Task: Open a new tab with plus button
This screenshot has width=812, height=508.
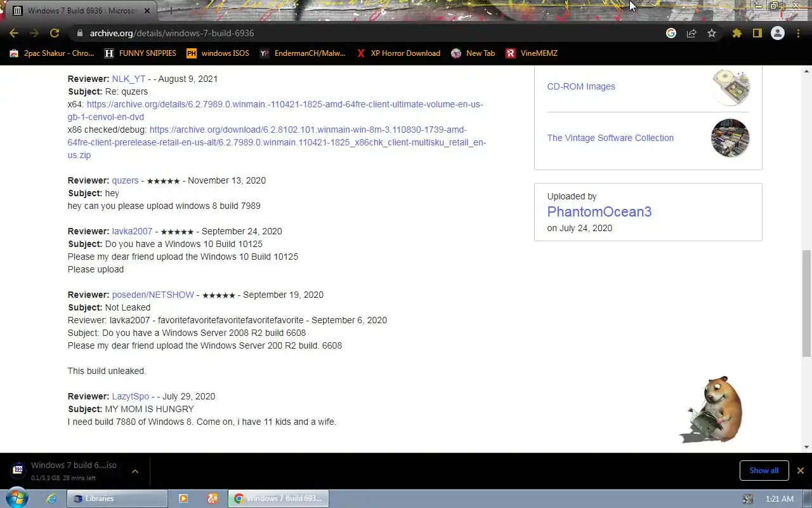Action: pyautogui.click(x=170, y=11)
